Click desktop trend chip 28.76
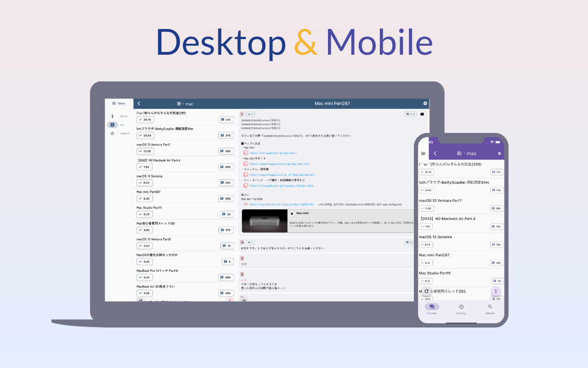This screenshot has height=368, width=588. [x=145, y=120]
